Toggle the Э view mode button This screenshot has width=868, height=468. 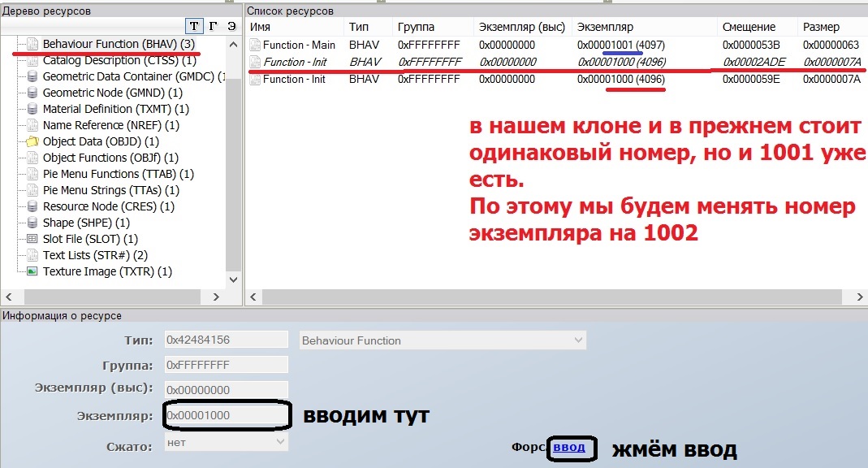[x=231, y=26]
